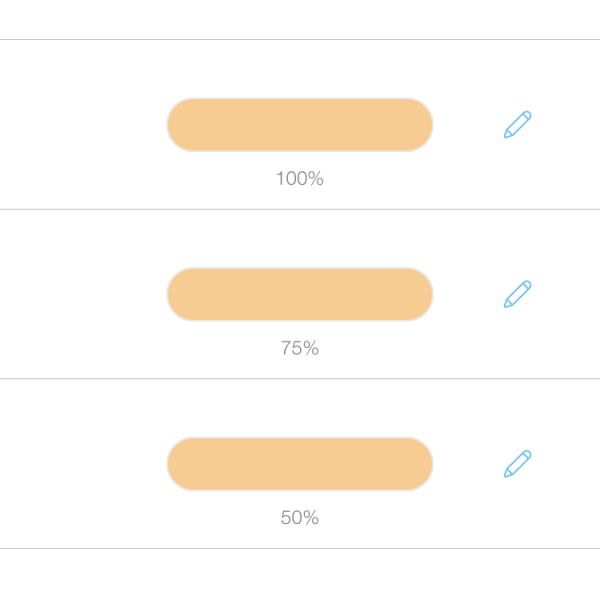Select the orange bar labeled 75%

299,294
